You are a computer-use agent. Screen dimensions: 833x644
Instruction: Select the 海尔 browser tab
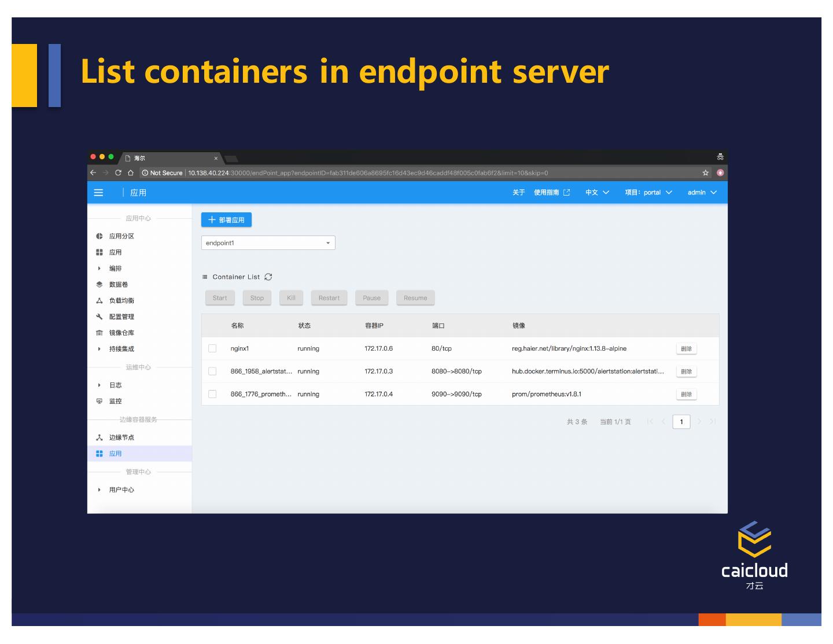pos(171,158)
